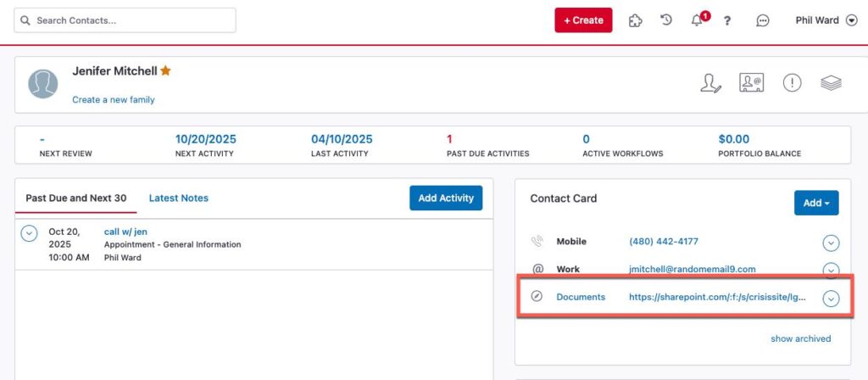Open the recent history clock icon

coord(666,20)
